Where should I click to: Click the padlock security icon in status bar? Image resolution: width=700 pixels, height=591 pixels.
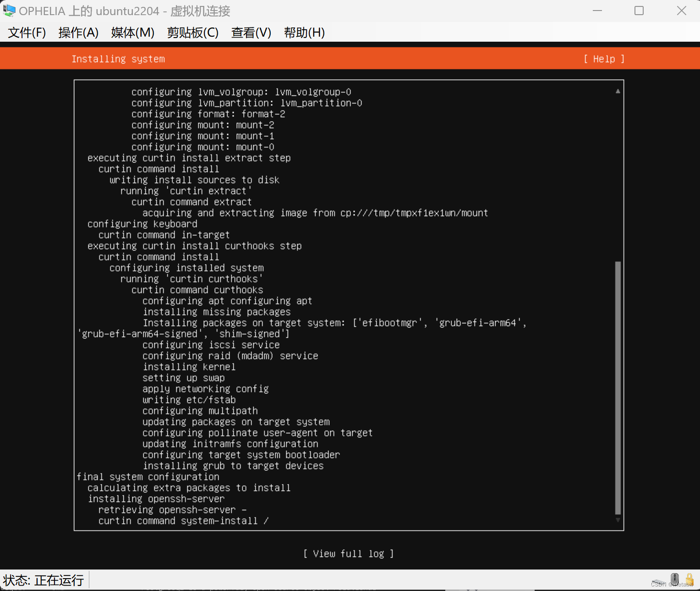point(689,580)
